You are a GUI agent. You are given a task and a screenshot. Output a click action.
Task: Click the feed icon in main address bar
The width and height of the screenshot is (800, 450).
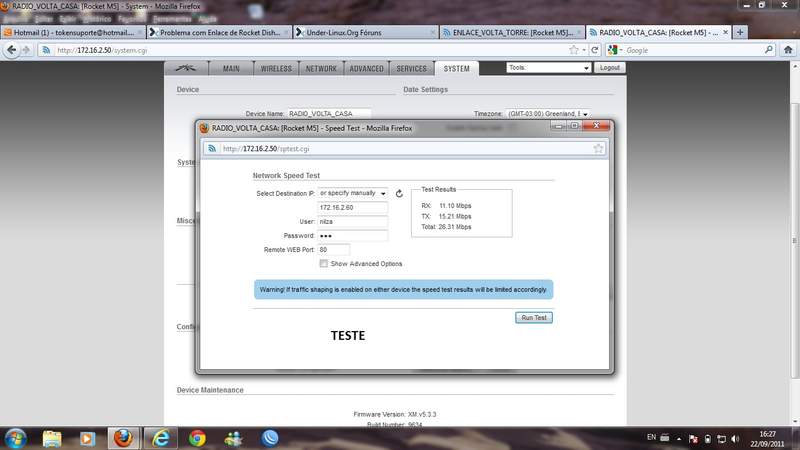tap(46, 50)
